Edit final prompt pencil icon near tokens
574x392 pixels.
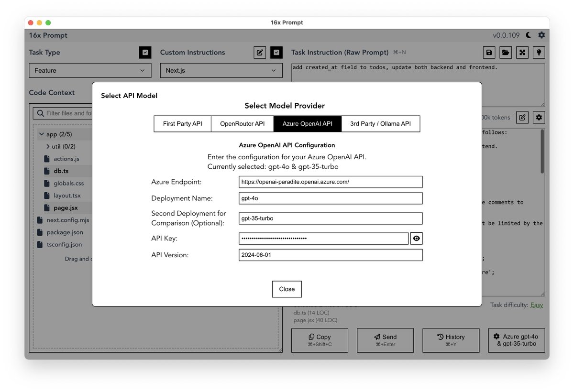tap(522, 117)
